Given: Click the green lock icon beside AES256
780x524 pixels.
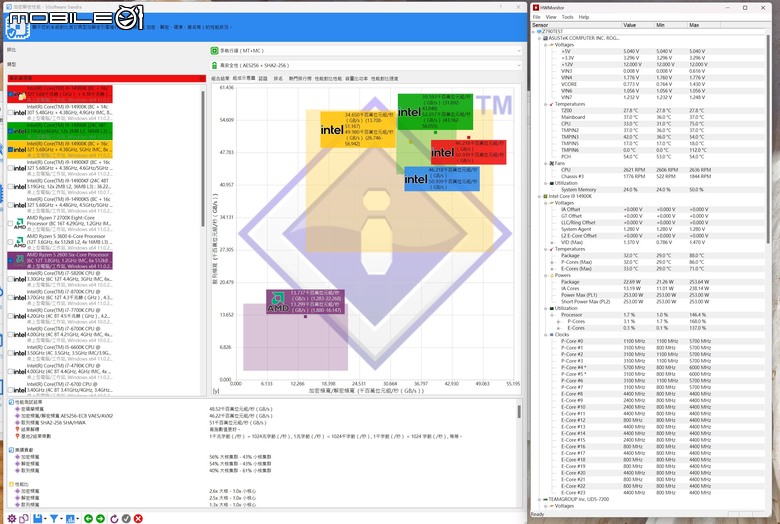Looking at the screenshot, I should tap(214, 65).
